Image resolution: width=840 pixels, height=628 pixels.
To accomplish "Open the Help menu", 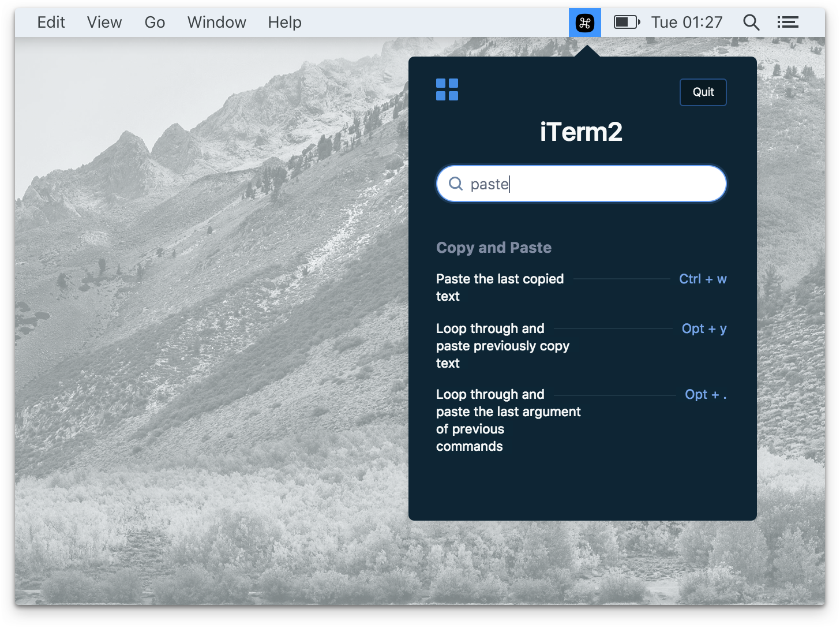I will point(284,23).
